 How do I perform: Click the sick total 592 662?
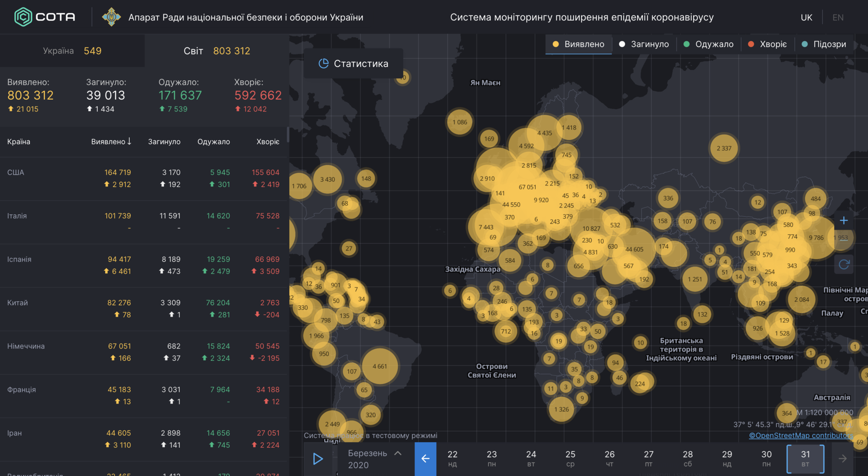pos(258,95)
